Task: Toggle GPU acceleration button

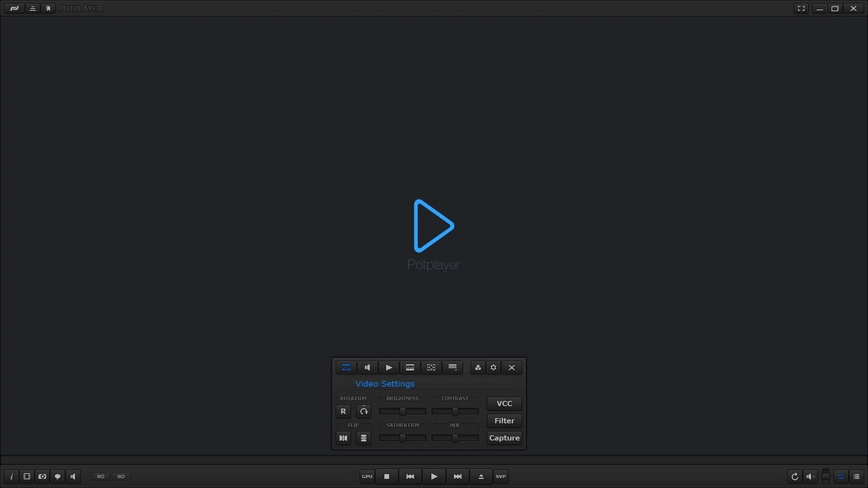Action: coord(367,476)
